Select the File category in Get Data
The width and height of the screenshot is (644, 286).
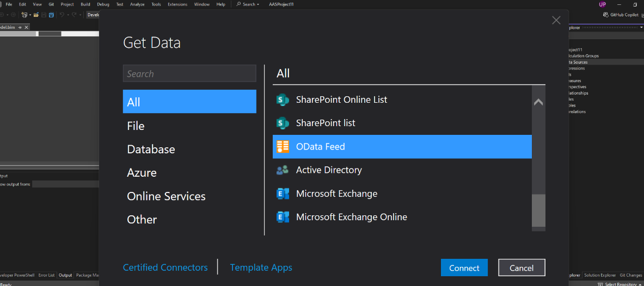(x=189, y=126)
